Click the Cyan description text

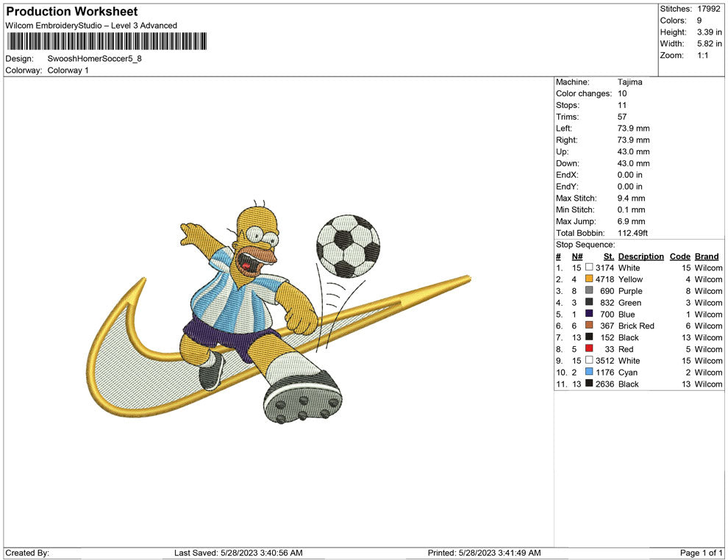click(628, 372)
